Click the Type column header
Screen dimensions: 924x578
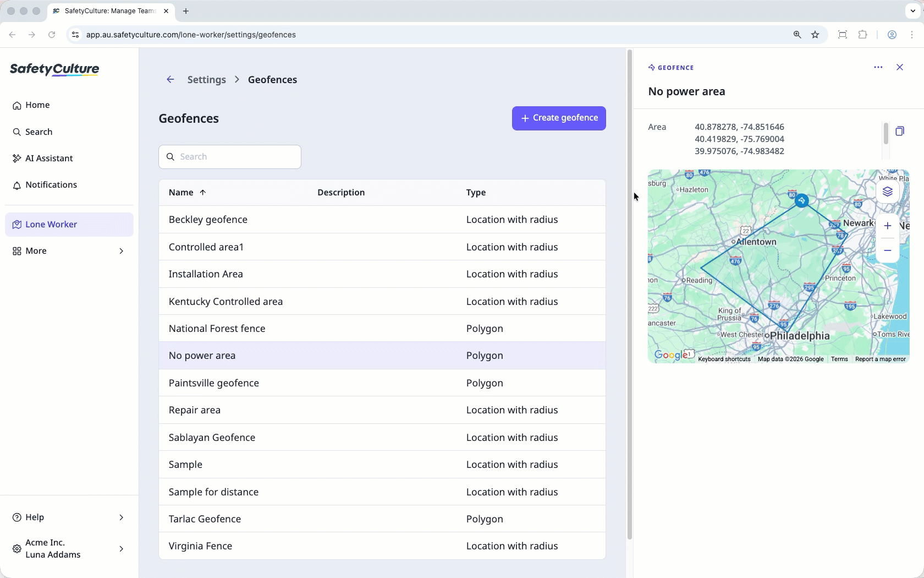point(476,193)
